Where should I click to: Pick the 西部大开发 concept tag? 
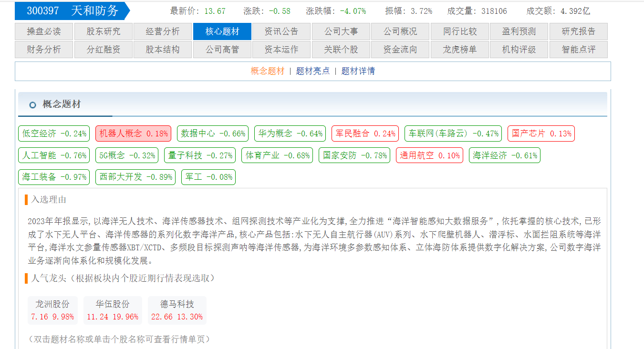pyautogui.click(x=135, y=177)
